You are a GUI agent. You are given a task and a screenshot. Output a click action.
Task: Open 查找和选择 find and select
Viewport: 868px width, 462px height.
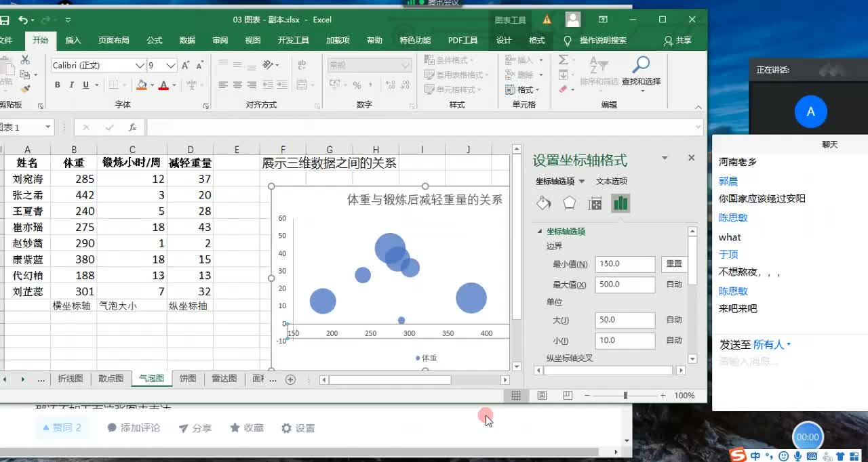tap(641, 73)
